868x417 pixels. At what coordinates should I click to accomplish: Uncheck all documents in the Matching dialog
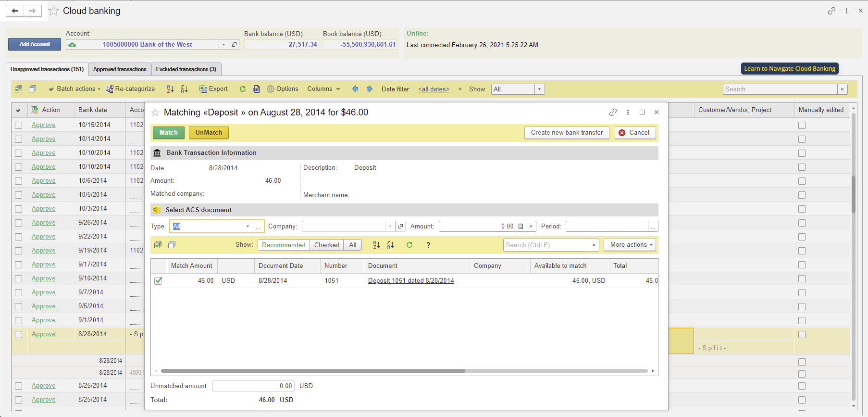pyautogui.click(x=172, y=245)
